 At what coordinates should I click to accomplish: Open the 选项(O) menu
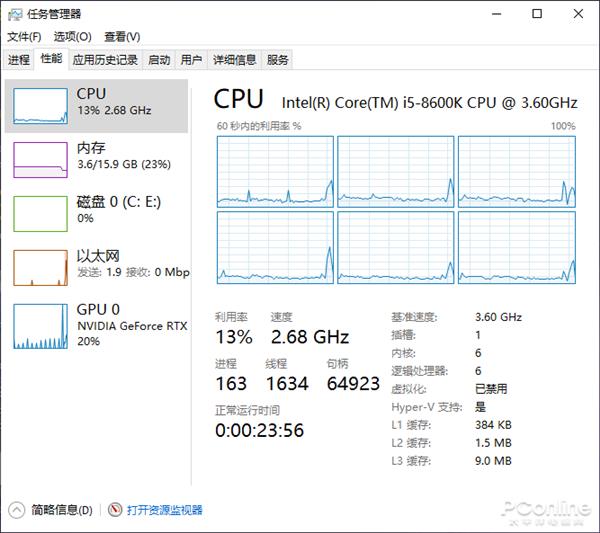pyautogui.click(x=73, y=37)
